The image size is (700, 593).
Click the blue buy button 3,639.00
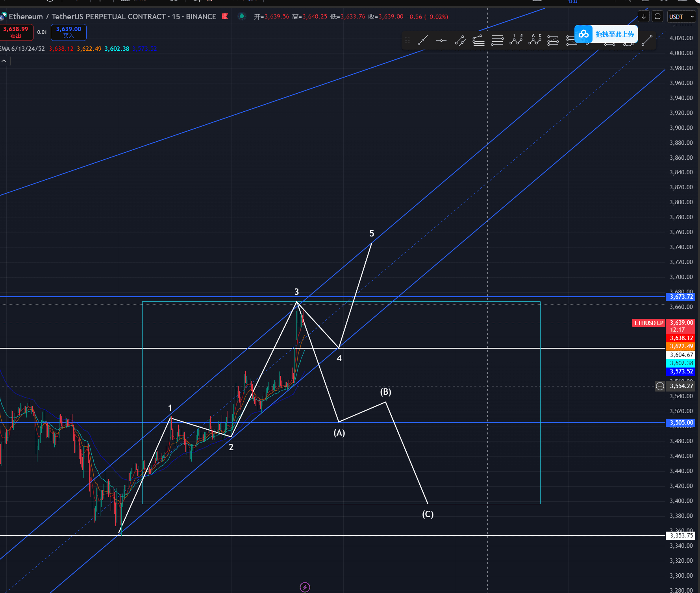point(69,32)
